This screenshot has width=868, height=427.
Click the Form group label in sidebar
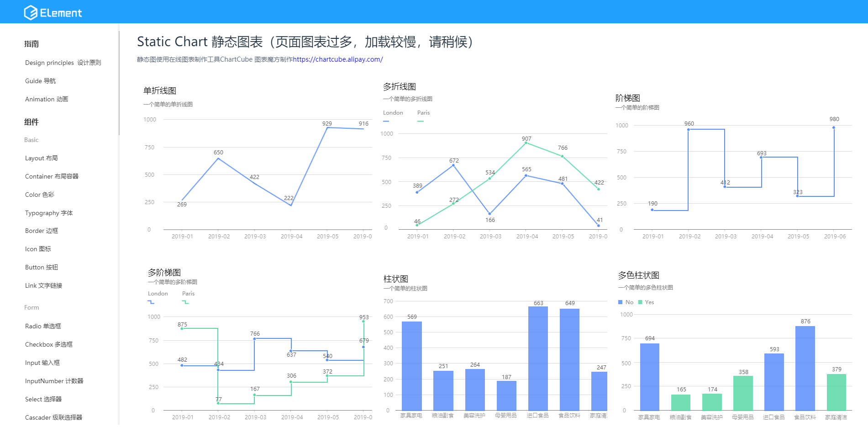coord(32,307)
